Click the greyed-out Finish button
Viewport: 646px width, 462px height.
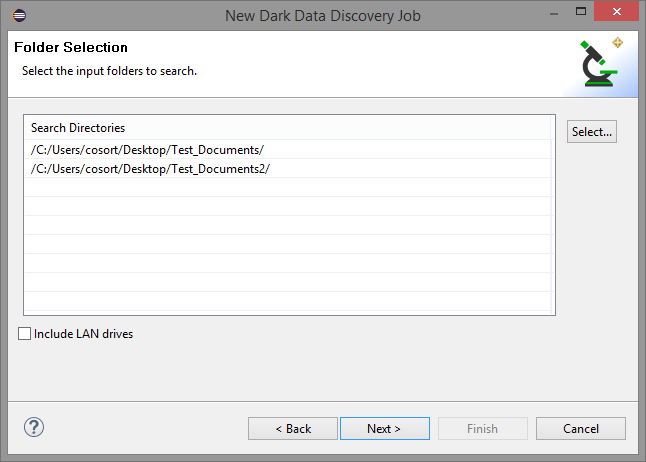[x=482, y=429]
